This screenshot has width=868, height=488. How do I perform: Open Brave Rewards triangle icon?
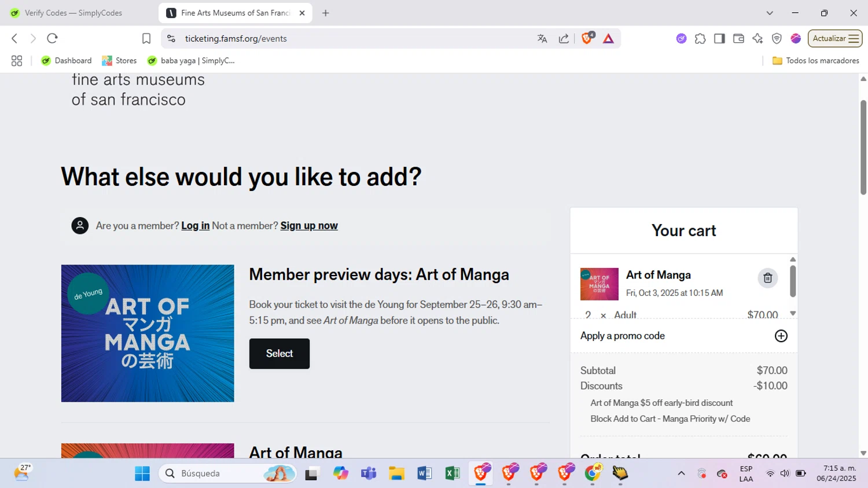[608, 39]
